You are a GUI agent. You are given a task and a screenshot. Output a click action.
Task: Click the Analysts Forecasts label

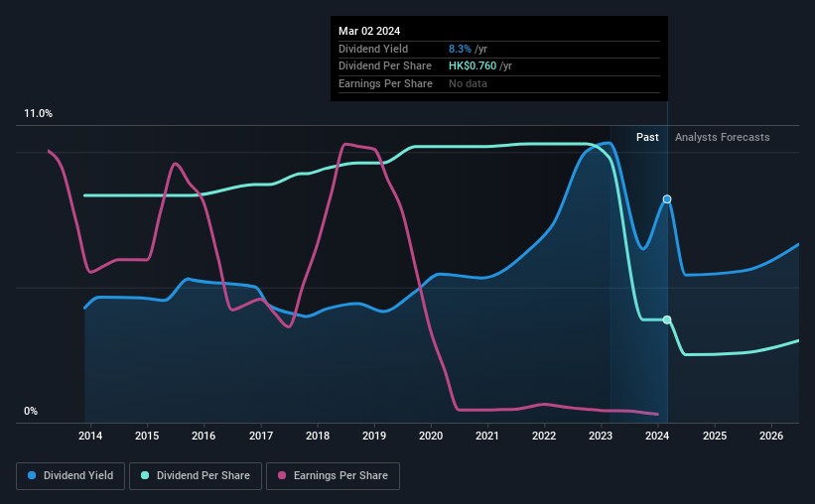(722, 137)
